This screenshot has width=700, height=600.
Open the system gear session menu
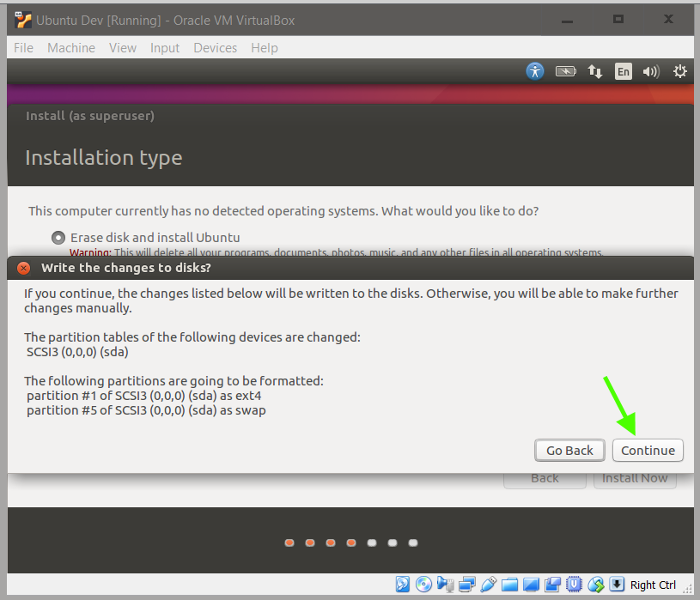680,71
